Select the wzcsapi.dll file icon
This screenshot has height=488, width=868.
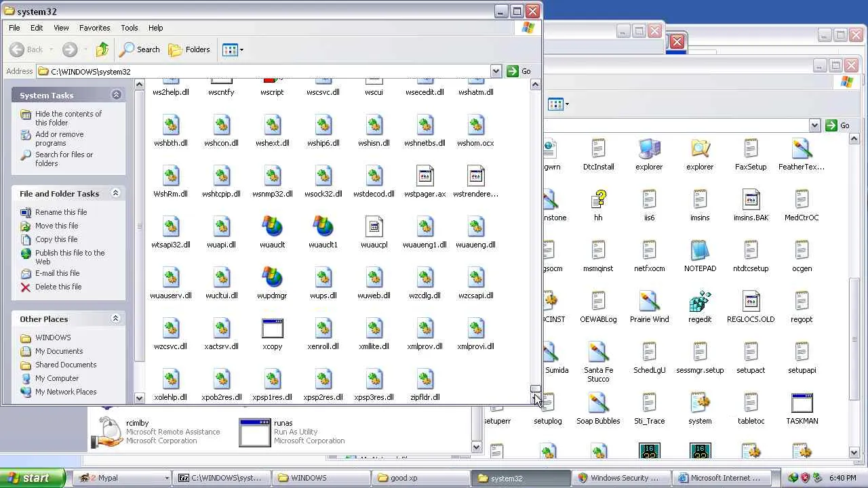coord(475,277)
